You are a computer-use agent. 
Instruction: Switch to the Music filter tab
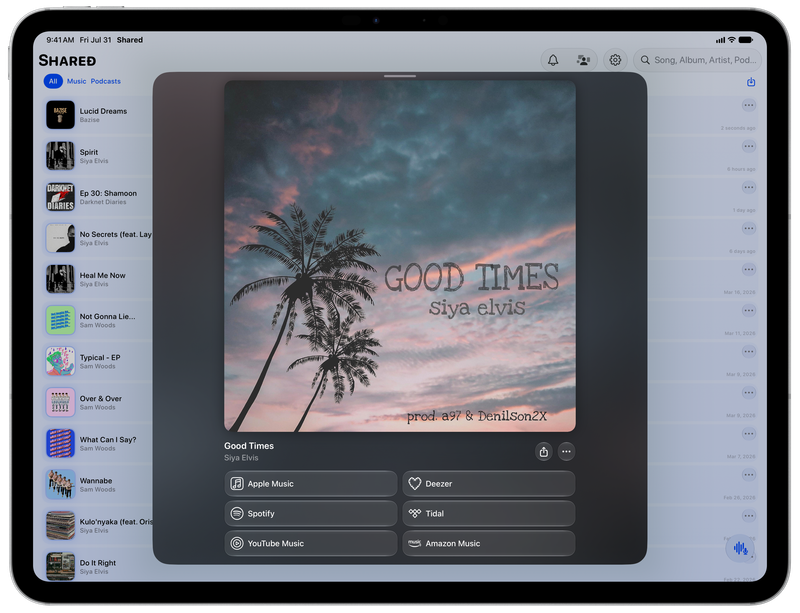[x=77, y=81]
